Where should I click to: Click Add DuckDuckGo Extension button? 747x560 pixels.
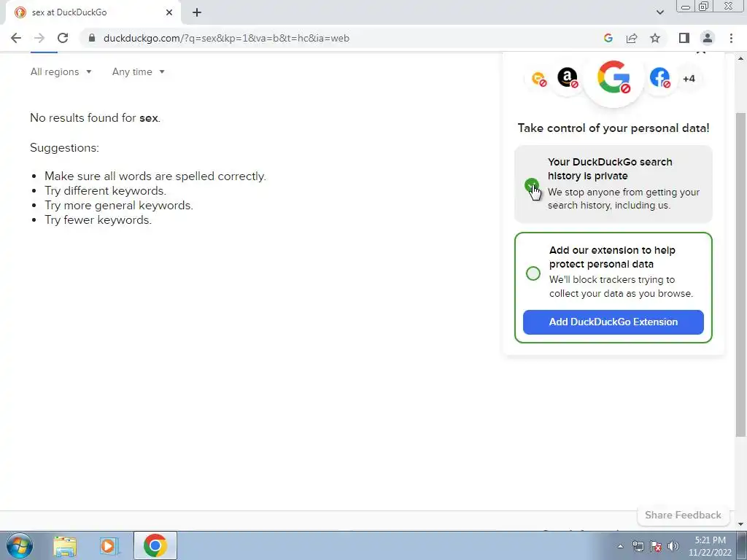(613, 322)
